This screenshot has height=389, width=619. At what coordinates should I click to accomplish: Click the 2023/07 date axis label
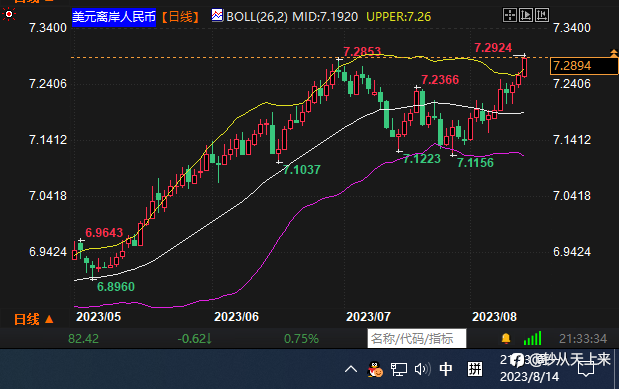(368, 317)
